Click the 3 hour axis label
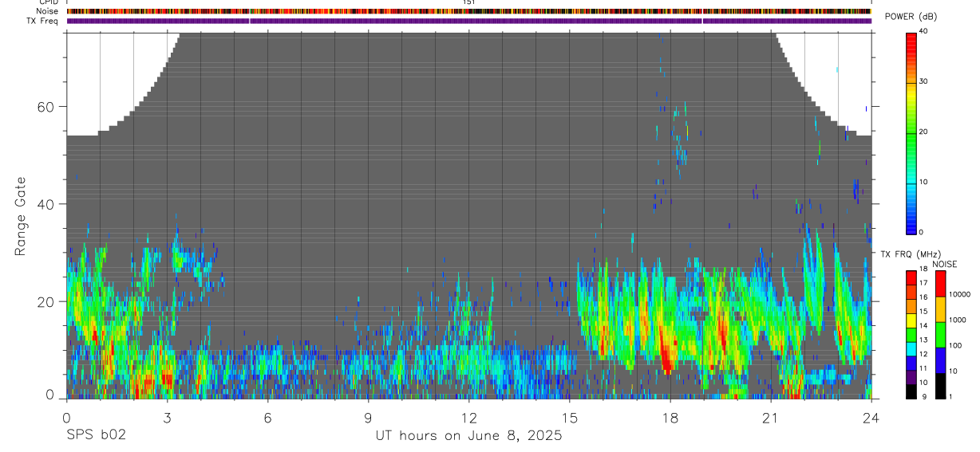980x452 pixels. [167, 417]
